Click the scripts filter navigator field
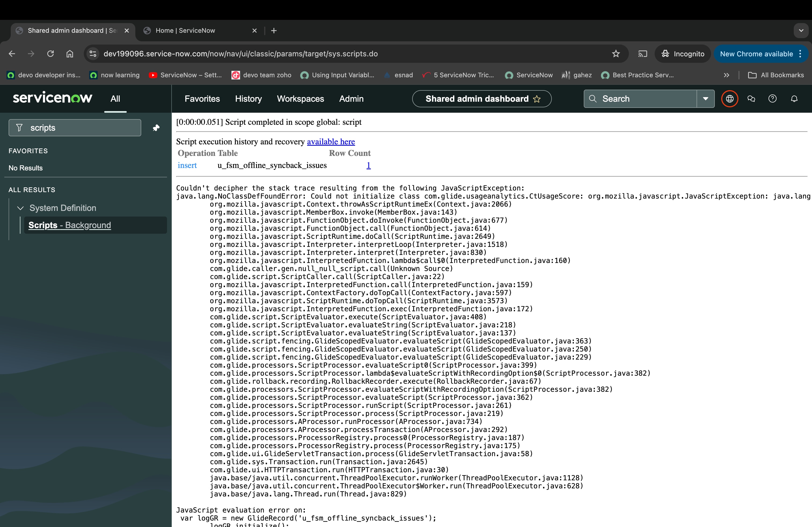 click(x=78, y=128)
